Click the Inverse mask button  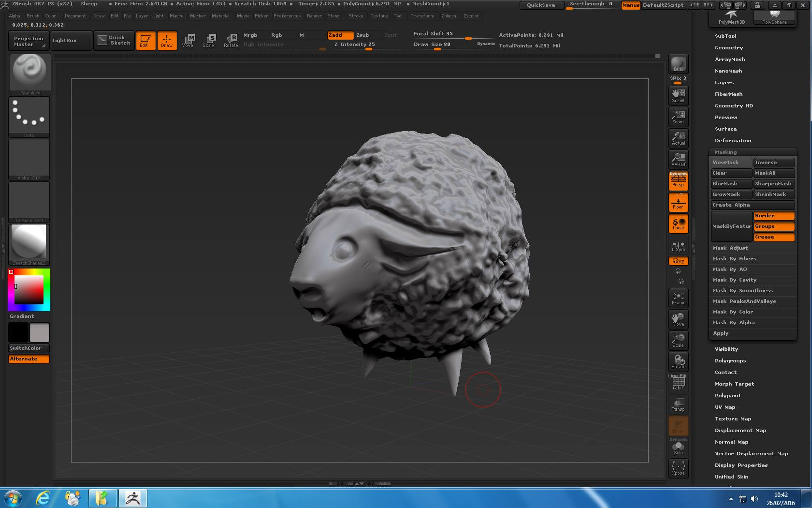[774, 163]
